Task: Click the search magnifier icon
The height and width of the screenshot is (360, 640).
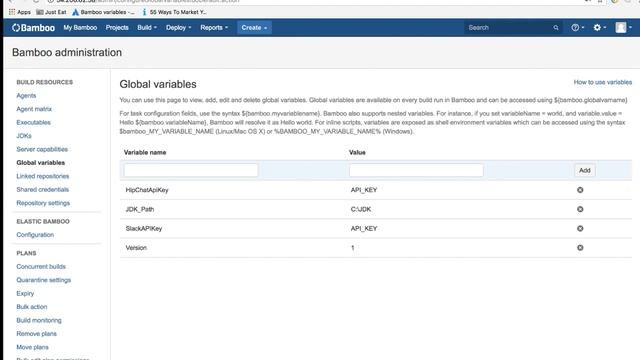Action: pyautogui.click(x=556, y=28)
